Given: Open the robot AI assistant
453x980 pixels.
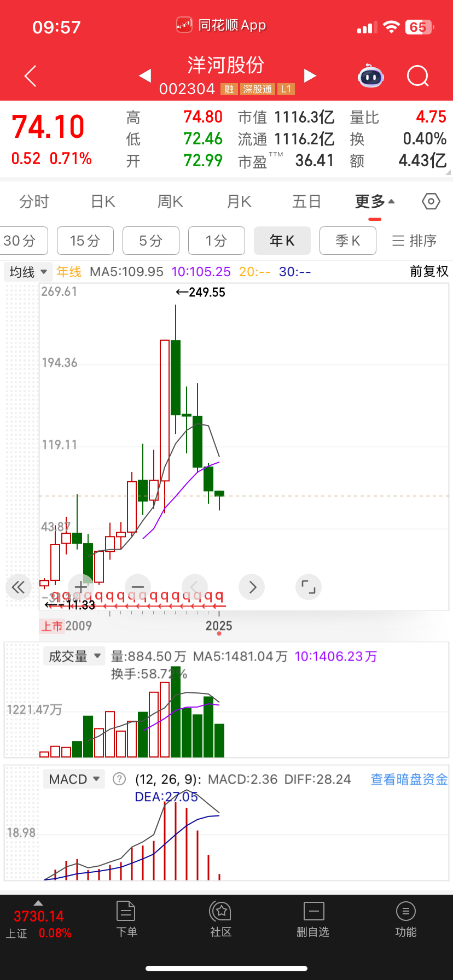Looking at the screenshot, I should (371, 76).
